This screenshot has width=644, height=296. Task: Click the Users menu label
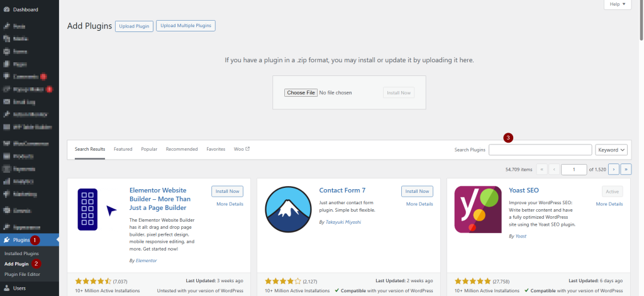point(19,288)
